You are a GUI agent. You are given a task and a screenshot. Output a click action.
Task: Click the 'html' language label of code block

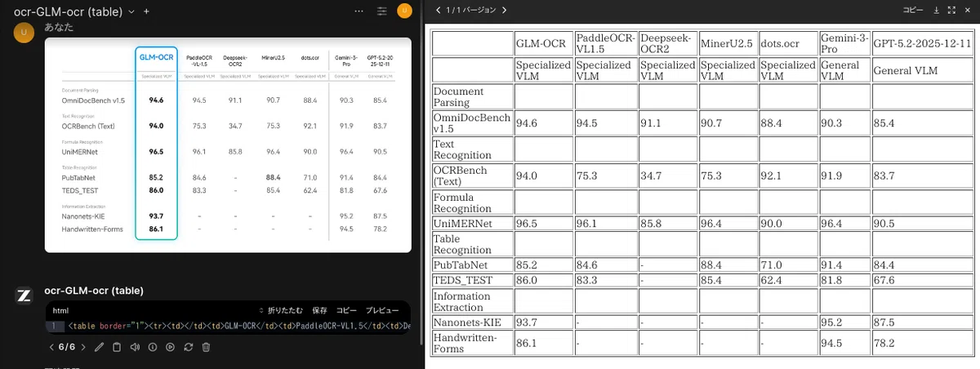pyautogui.click(x=60, y=311)
